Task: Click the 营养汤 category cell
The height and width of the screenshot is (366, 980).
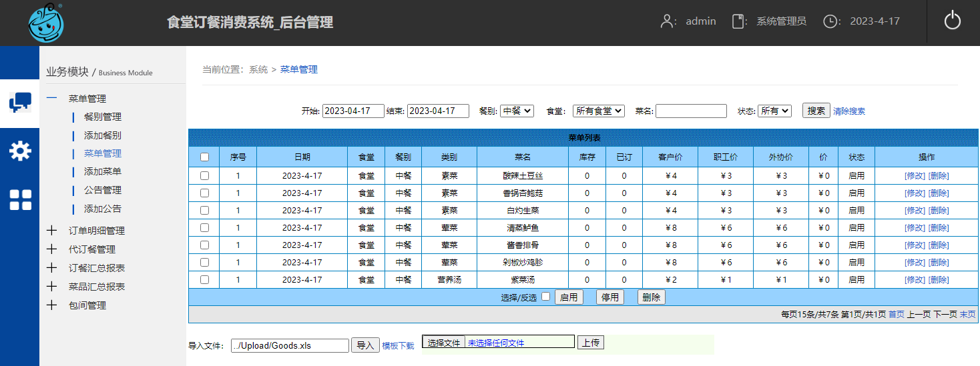Action: (x=449, y=280)
